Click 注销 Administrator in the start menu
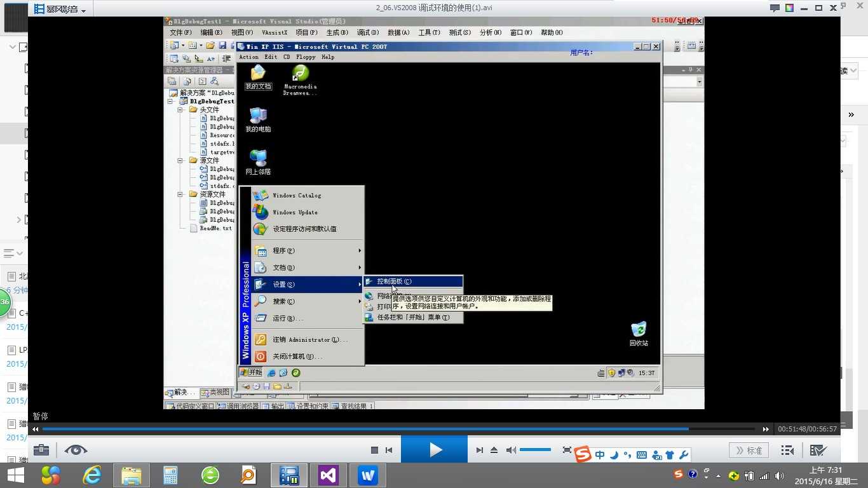 click(x=308, y=339)
